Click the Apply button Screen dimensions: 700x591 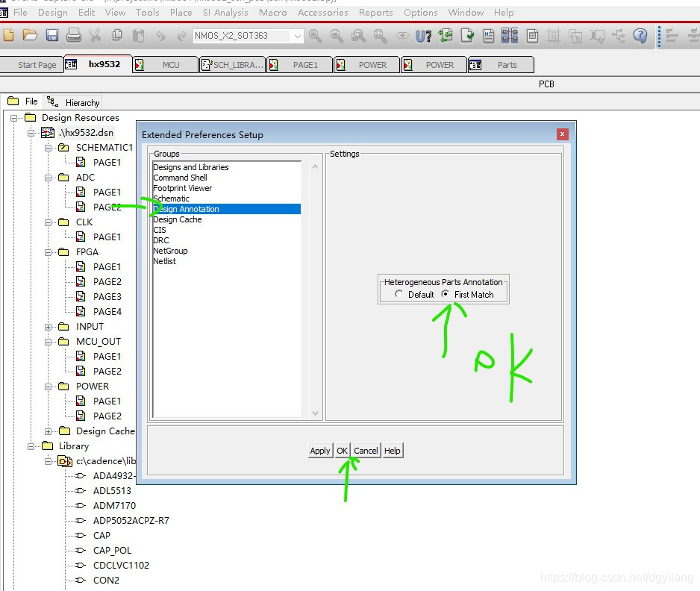[320, 450]
